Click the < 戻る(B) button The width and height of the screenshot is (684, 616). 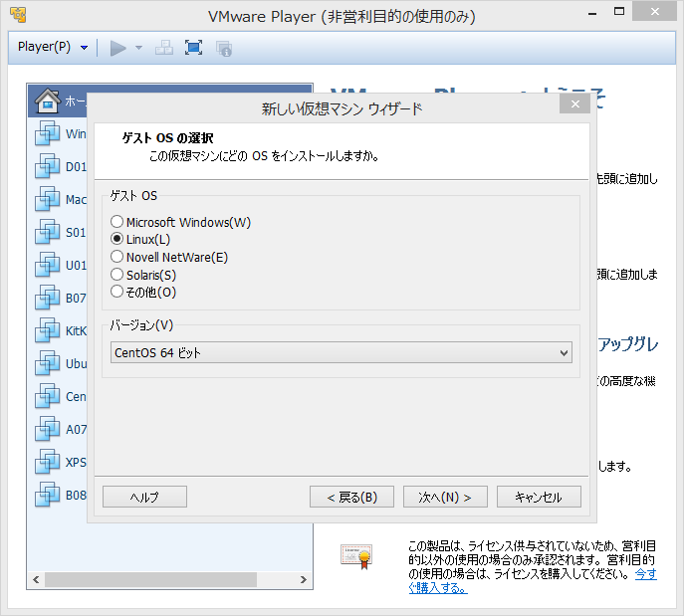tap(351, 497)
